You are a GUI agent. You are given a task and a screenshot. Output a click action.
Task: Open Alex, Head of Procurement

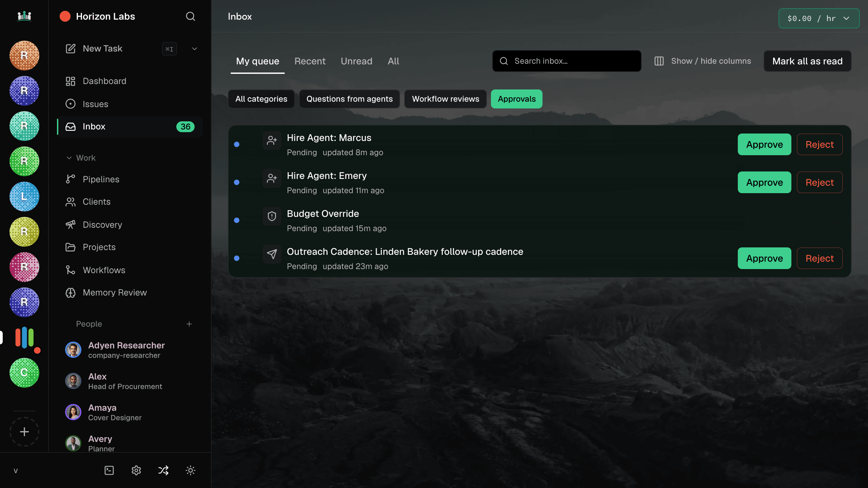click(130, 381)
